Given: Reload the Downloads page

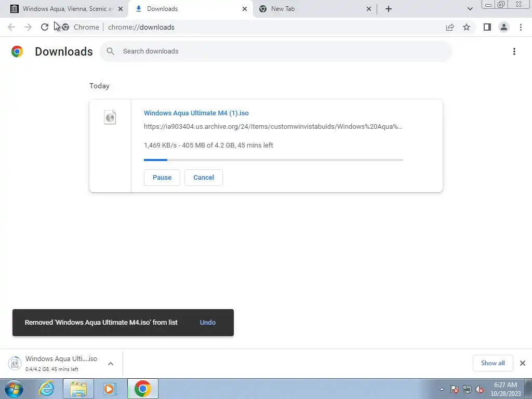Looking at the screenshot, I should coord(45,27).
